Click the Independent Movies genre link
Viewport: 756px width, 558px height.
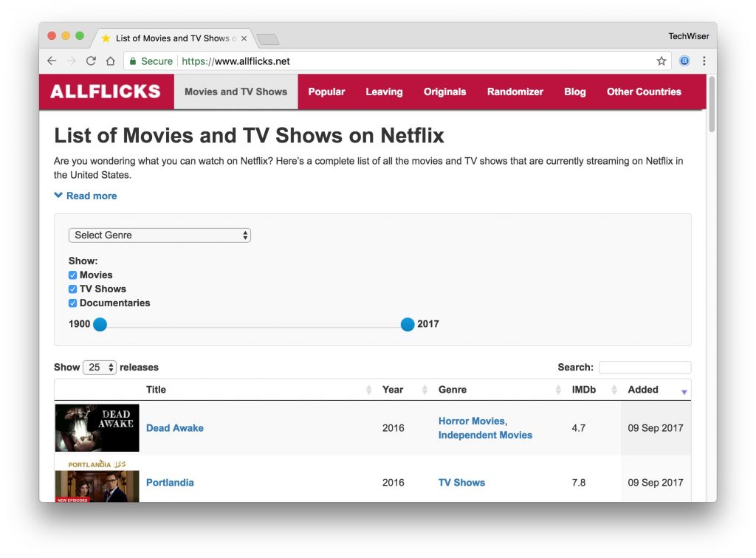click(x=485, y=435)
